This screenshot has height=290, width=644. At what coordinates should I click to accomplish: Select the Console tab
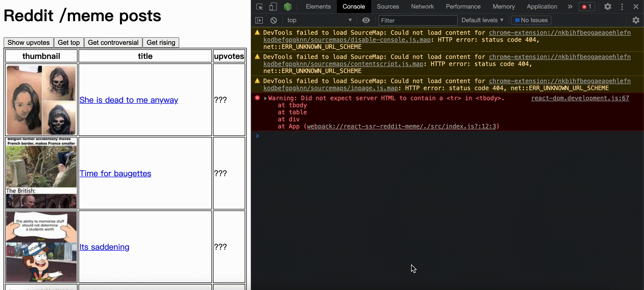tap(354, 7)
